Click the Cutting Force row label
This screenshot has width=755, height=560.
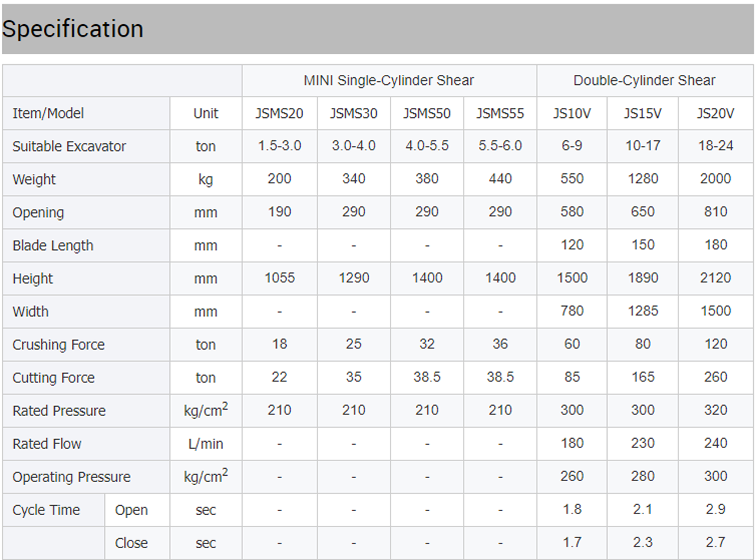coord(54,377)
